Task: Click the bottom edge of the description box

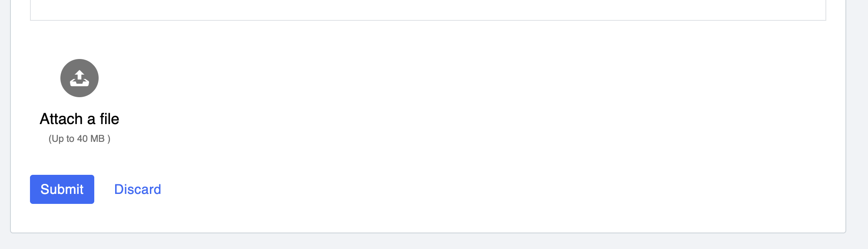Action: point(428,20)
